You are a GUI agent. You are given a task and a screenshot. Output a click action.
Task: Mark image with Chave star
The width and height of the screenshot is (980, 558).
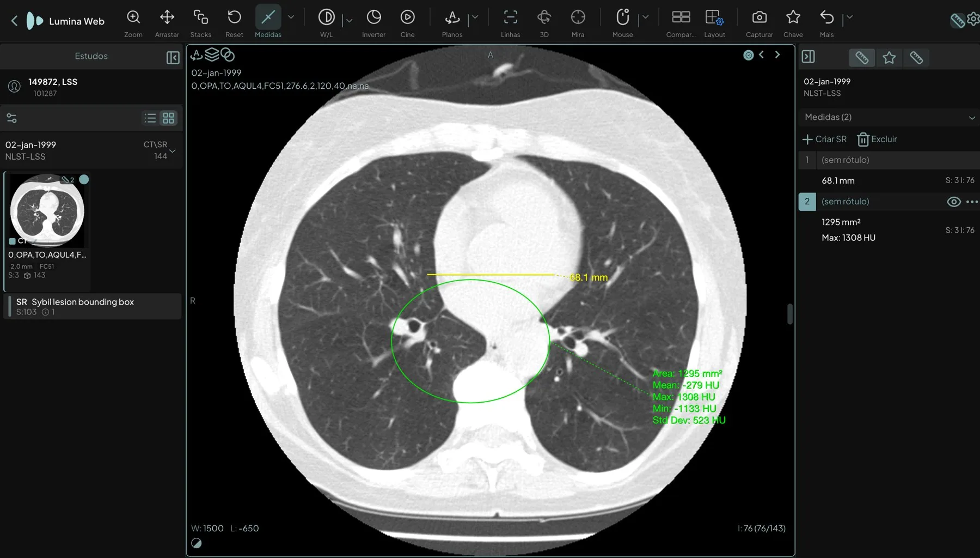pos(793,22)
